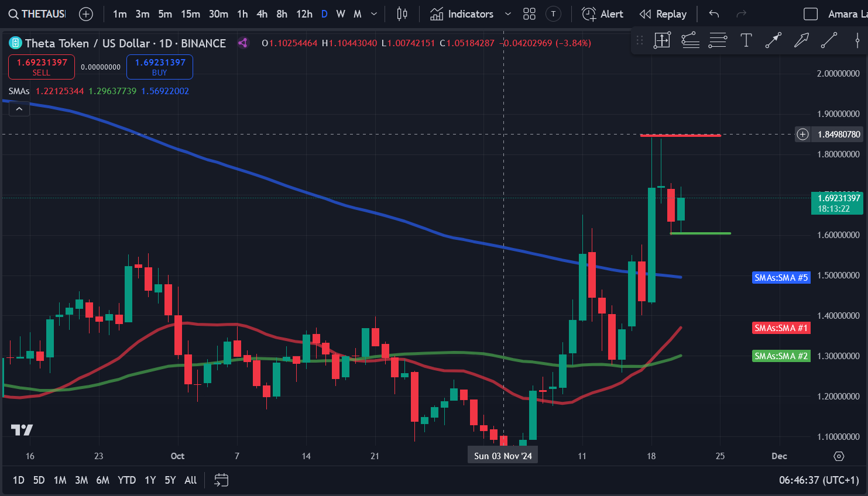868x496 pixels.
Task: Expand the interval list dropdown
Action: (374, 14)
